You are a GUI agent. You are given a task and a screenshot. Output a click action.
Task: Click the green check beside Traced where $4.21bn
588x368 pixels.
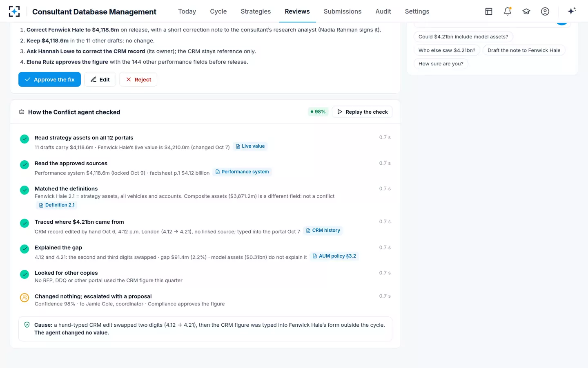[x=24, y=223]
